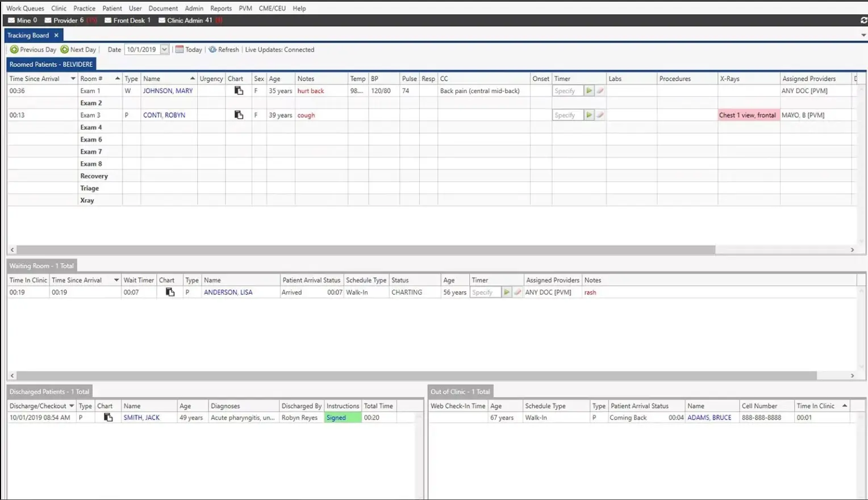Screen dimensions: 868x500
Task: Open JACK SMITH's chart icon
Action: click(x=107, y=417)
